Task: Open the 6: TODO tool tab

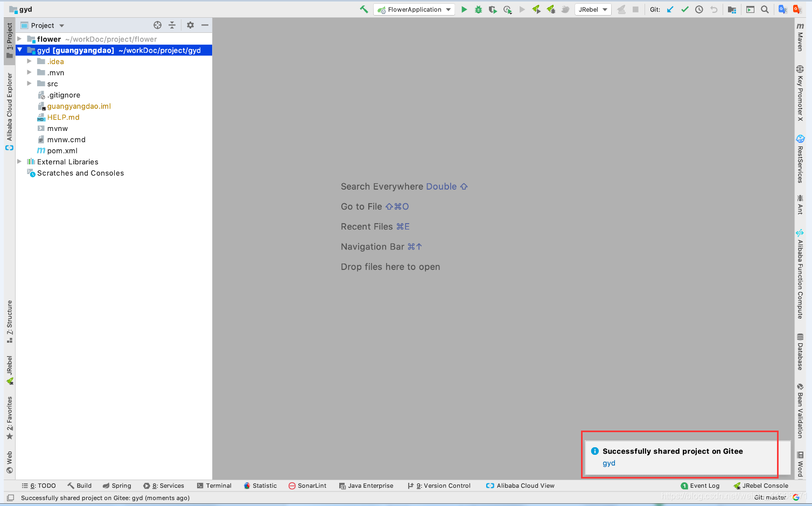Action: pos(39,486)
